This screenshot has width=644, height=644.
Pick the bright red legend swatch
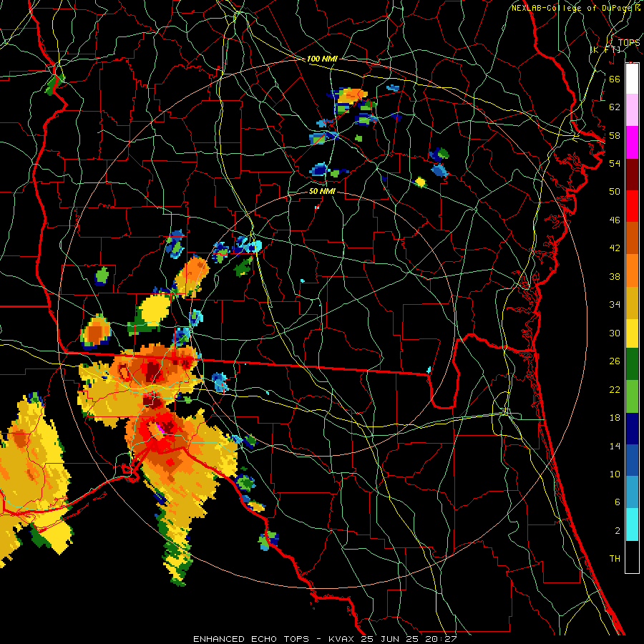coord(632,206)
